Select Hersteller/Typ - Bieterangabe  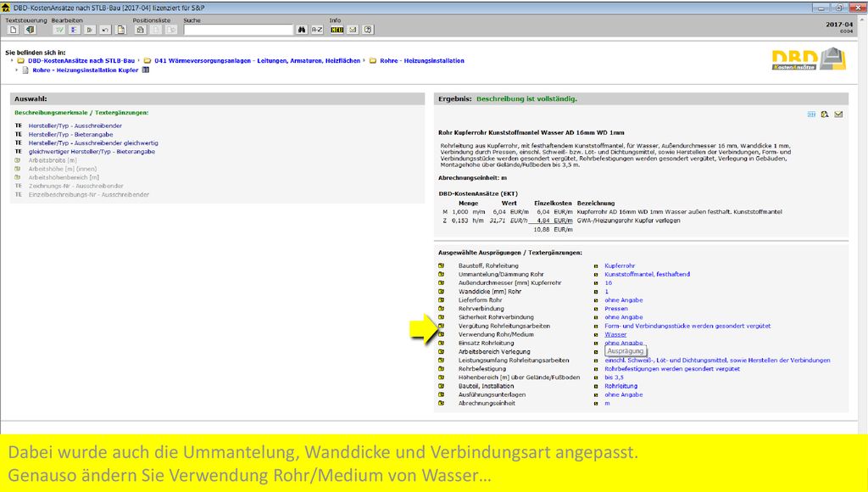tap(71, 135)
